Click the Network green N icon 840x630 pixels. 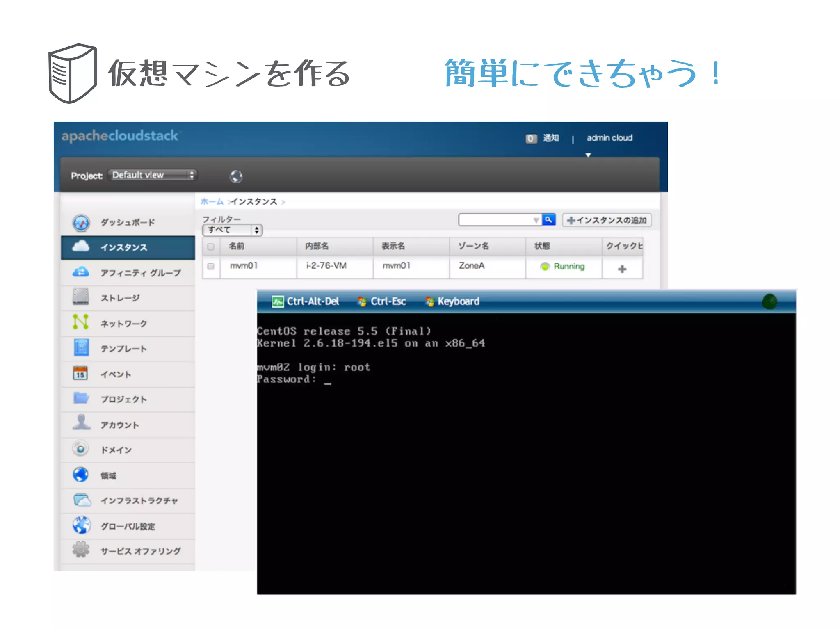(x=80, y=322)
